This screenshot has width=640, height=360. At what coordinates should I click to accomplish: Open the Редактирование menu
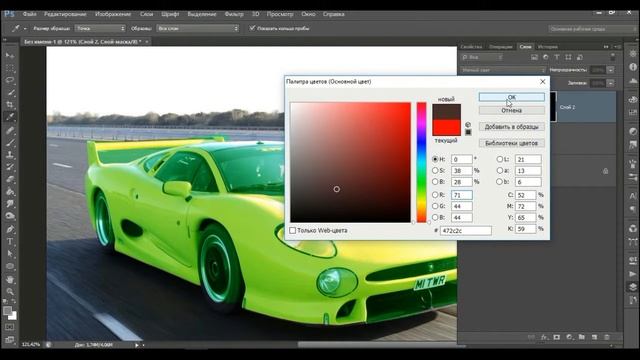click(x=65, y=14)
